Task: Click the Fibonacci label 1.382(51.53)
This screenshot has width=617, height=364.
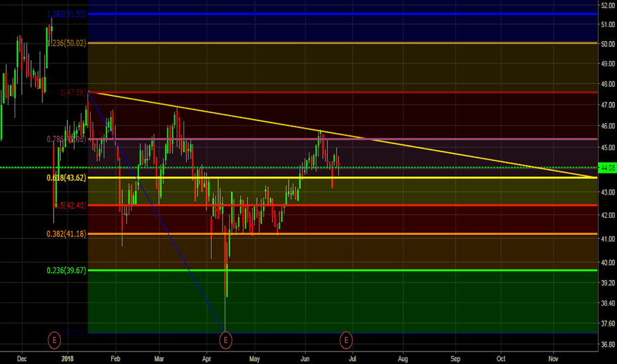Action: pyautogui.click(x=66, y=14)
